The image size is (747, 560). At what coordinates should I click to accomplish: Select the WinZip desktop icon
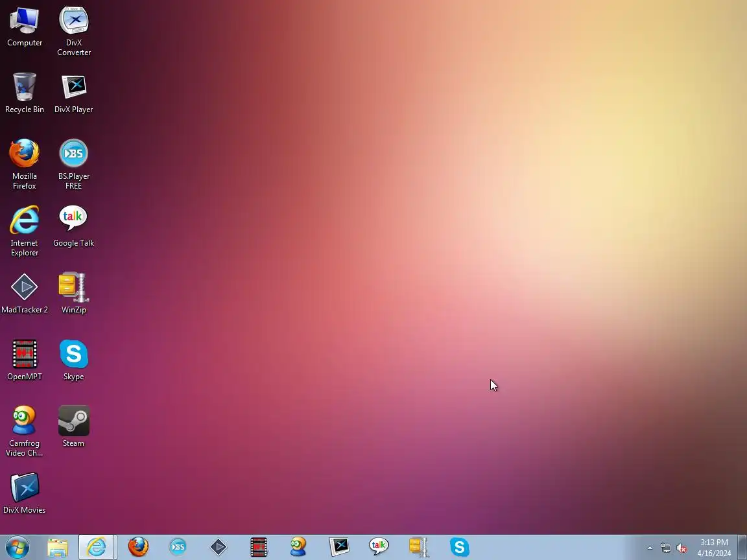(x=74, y=294)
